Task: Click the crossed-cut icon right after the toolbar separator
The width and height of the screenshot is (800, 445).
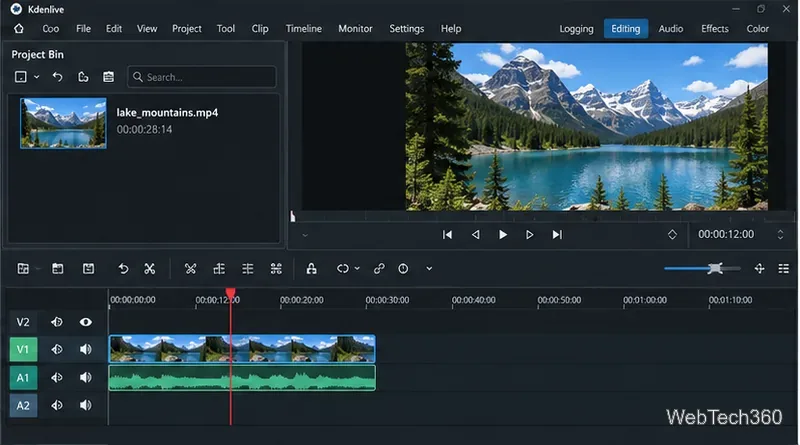Action: [190, 269]
